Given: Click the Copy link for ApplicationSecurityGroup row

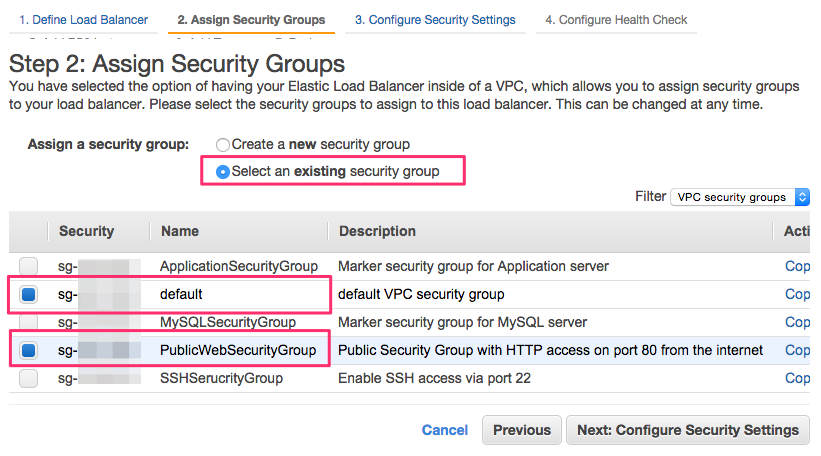Looking at the screenshot, I should 797,266.
